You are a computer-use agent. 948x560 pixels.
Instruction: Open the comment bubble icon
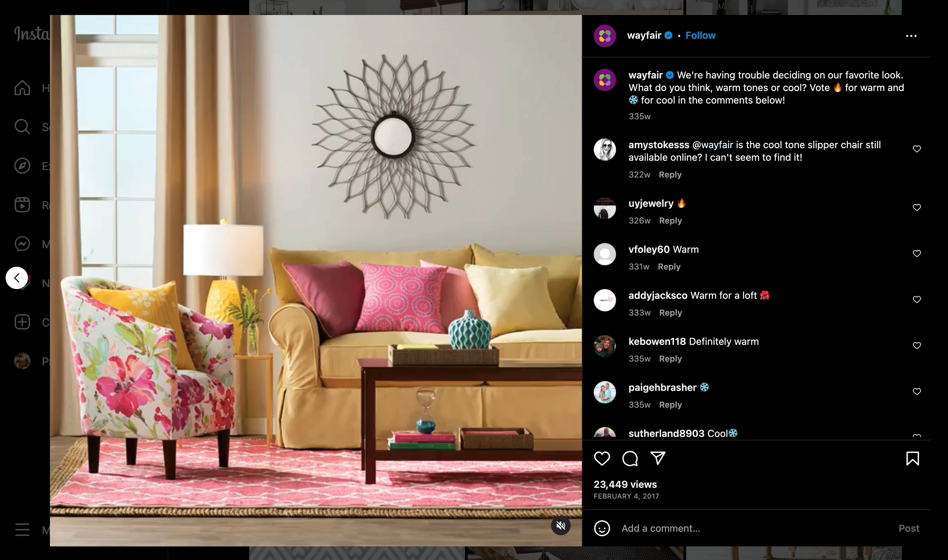[630, 459]
